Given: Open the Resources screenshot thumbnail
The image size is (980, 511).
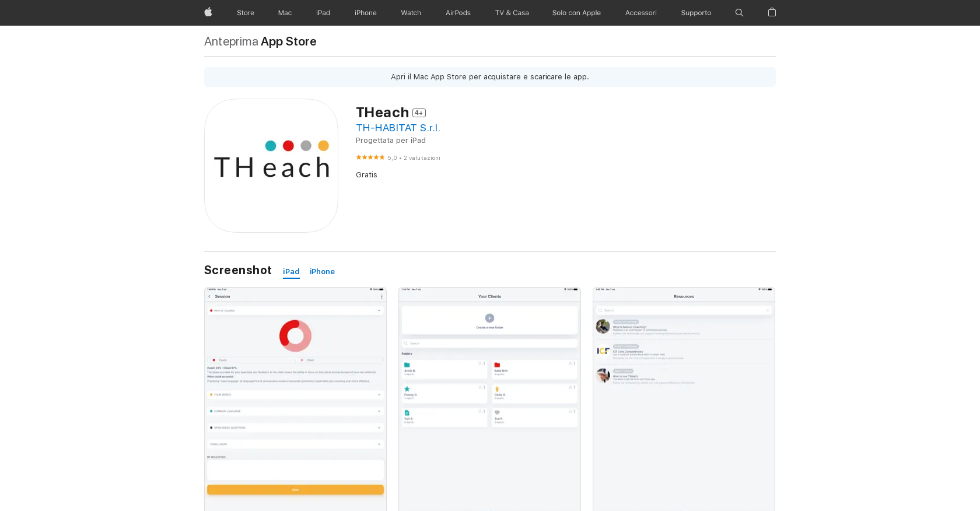Looking at the screenshot, I should (684, 399).
